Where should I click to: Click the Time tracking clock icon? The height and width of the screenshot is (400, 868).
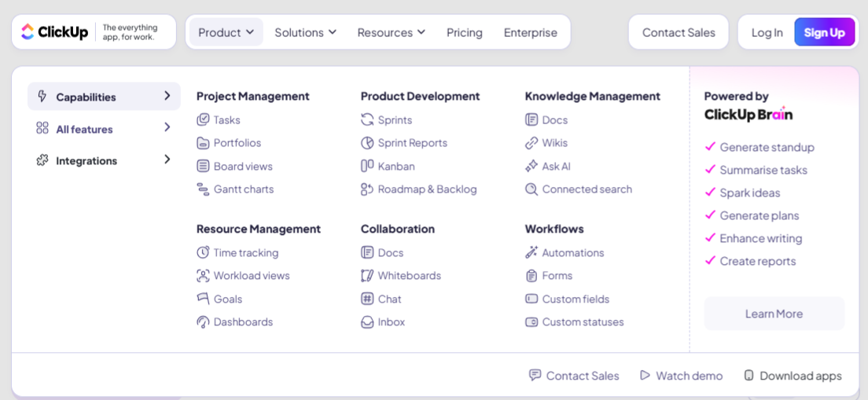pyautogui.click(x=203, y=253)
